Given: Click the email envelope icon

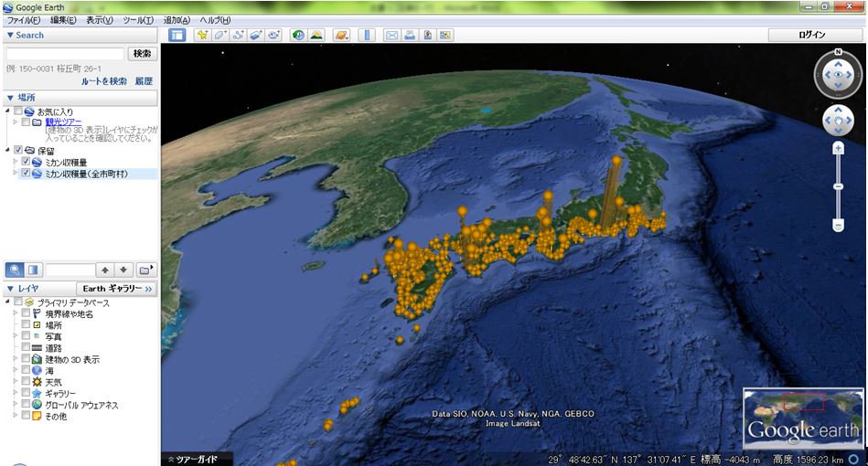Looking at the screenshot, I should 391,35.
